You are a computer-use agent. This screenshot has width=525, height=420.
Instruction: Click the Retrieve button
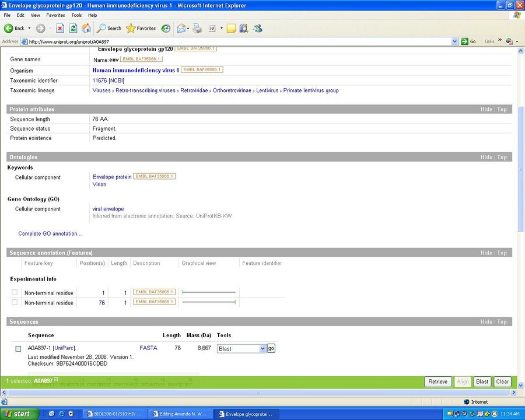[437, 381]
